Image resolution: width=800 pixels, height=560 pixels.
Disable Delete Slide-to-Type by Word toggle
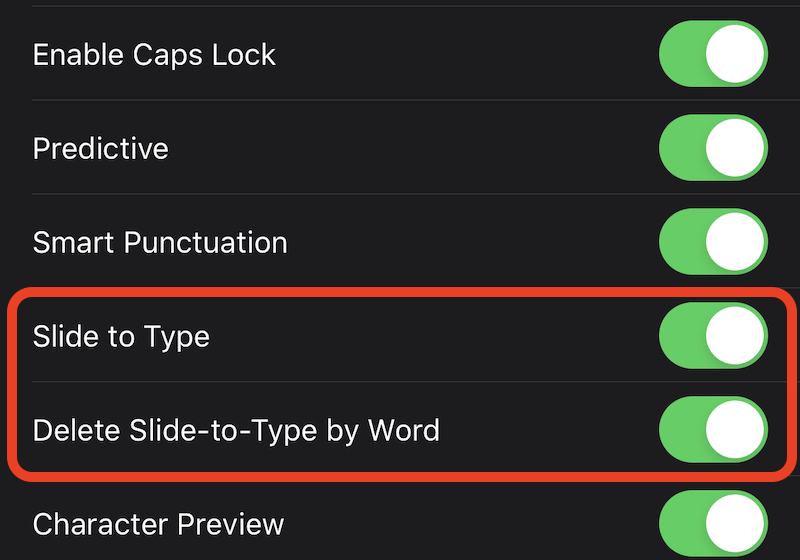click(x=713, y=429)
